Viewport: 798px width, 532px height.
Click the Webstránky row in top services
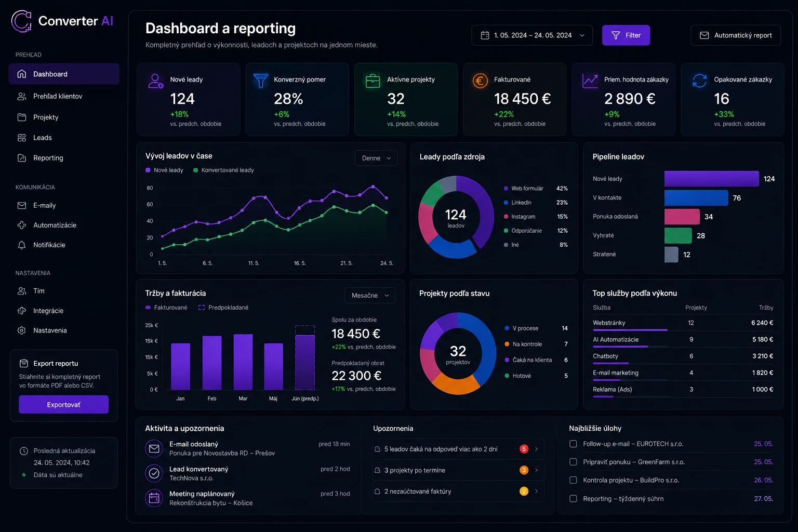(683, 323)
